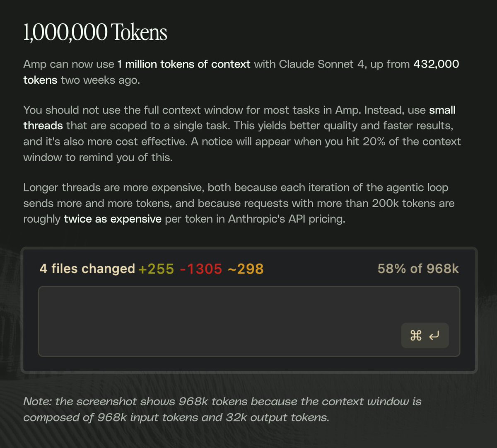This screenshot has width=497, height=448.
Task: Click the Command-Enter submit button
Action: [425, 335]
